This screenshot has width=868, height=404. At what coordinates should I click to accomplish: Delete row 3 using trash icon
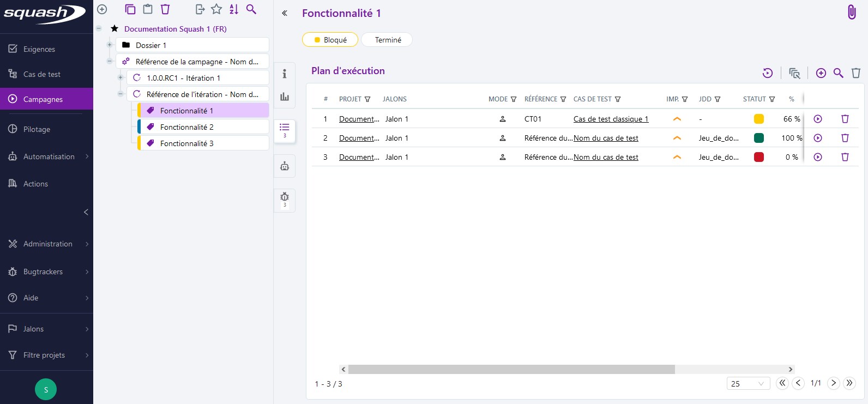coord(845,157)
